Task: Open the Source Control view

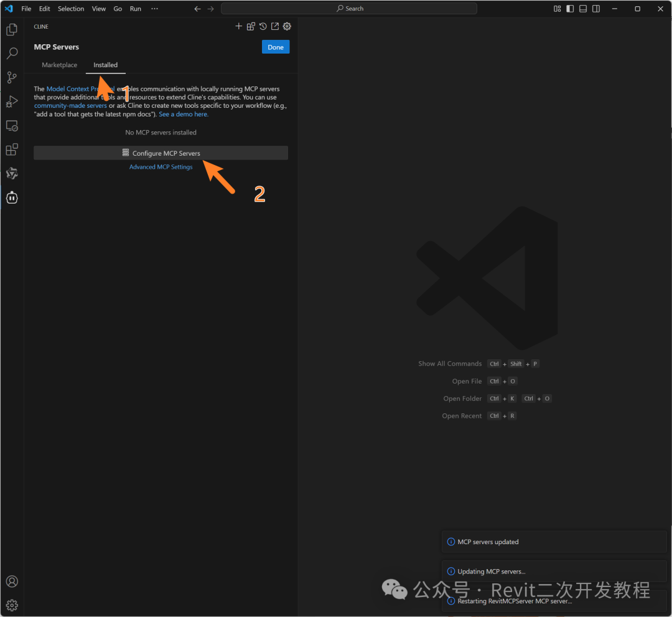Action: point(12,78)
